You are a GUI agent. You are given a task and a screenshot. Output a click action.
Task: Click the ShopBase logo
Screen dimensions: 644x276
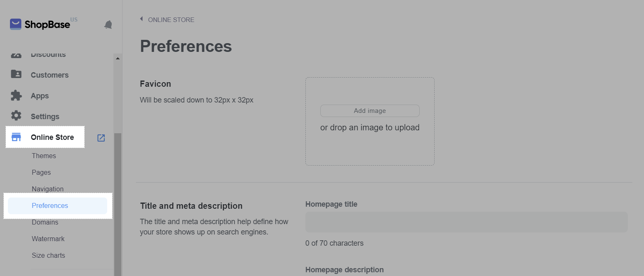(40, 24)
